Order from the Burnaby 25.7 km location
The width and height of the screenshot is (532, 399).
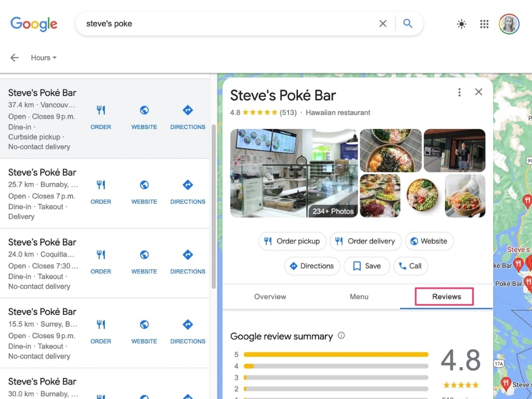pos(101,192)
